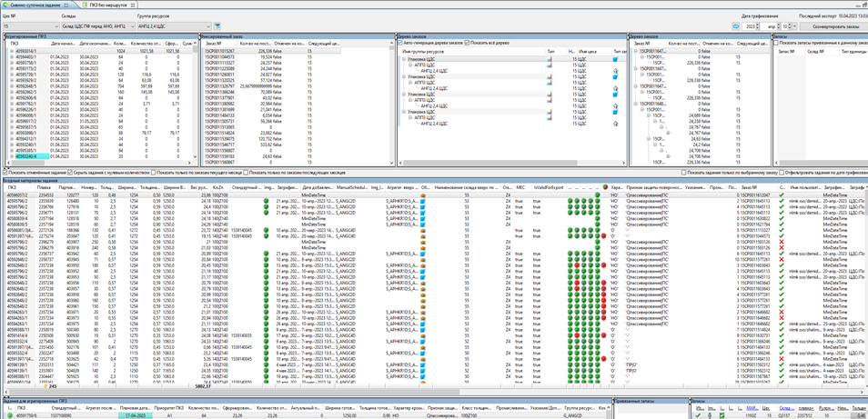Click the green checkmark in row 15CP0011612047
Screen dimensions: 868x419
(x=781, y=195)
